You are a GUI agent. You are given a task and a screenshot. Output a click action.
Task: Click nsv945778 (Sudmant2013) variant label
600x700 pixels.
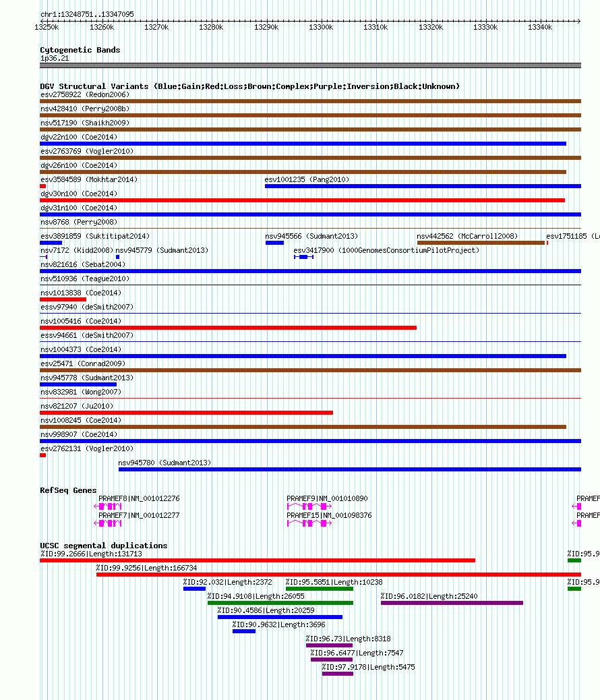click(x=87, y=378)
